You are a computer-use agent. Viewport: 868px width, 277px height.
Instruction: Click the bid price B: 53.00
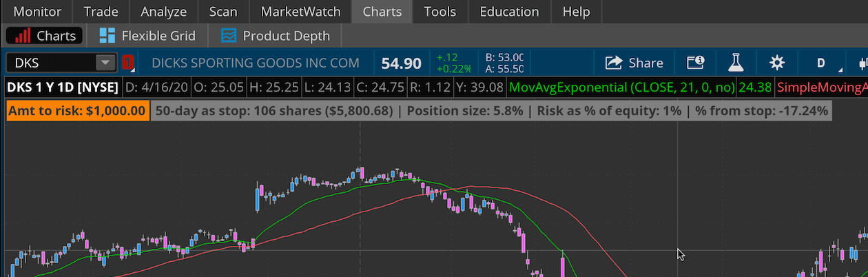[505, 58]
